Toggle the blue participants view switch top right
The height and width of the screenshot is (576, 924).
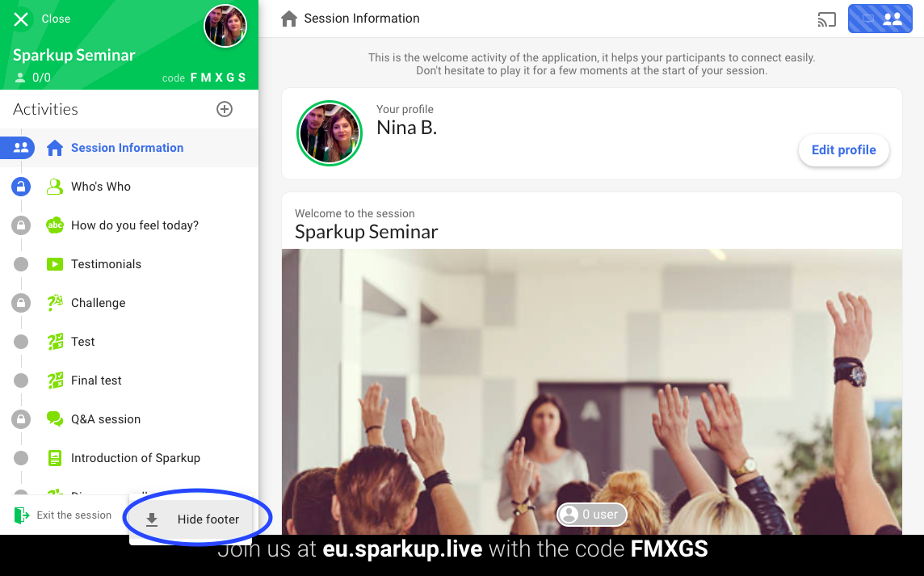click(x=880, y=19)
